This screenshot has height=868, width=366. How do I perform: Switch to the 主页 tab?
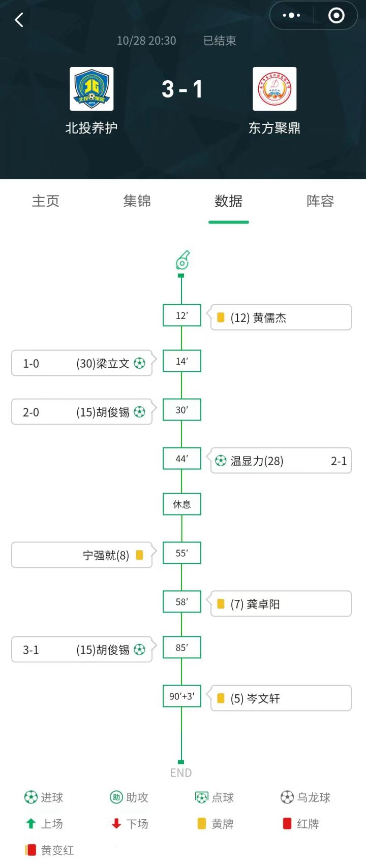pos(46,201)
